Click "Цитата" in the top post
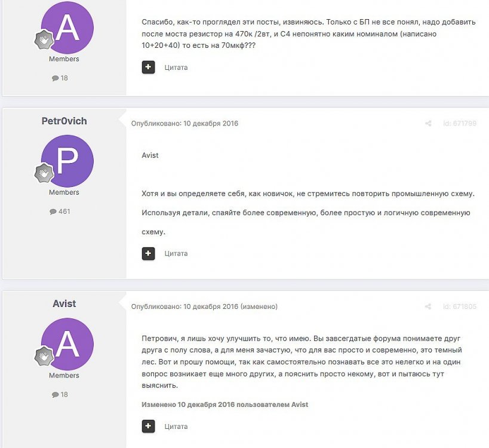This screenshot has width=489, height=448. point(176,67)
